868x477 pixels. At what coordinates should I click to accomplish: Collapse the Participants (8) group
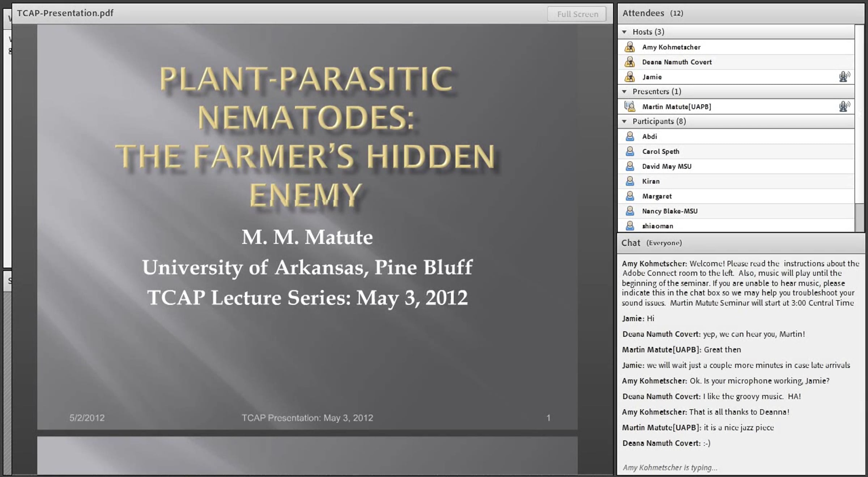pyautogui.click(x=624, y=121)
